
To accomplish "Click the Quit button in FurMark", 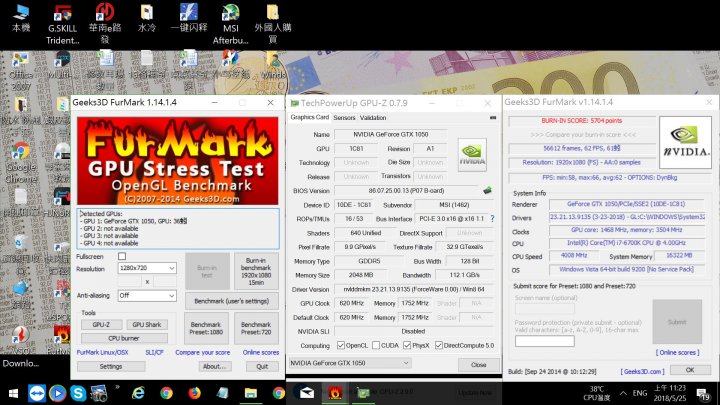I will coord(262,366).
